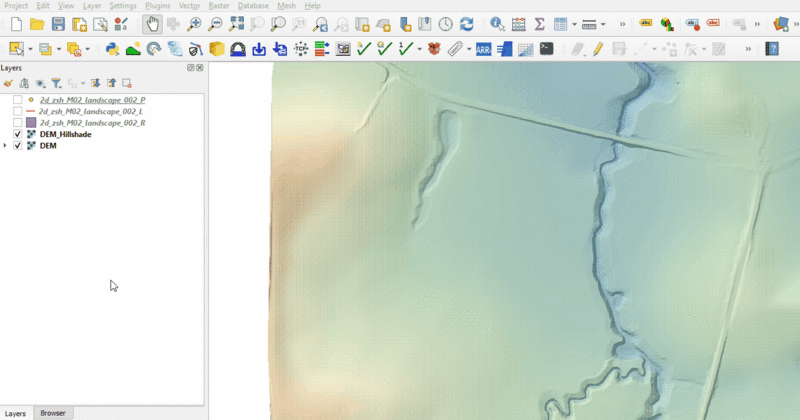Open the Python console icon
Screen dimensions: 800x420
pos(112,48)
